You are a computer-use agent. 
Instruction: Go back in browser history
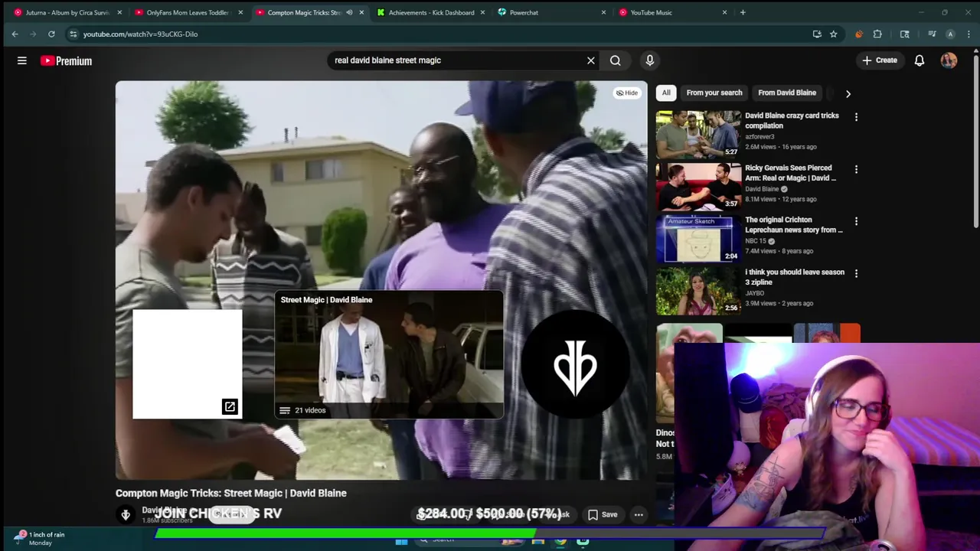tap(15, 34)
